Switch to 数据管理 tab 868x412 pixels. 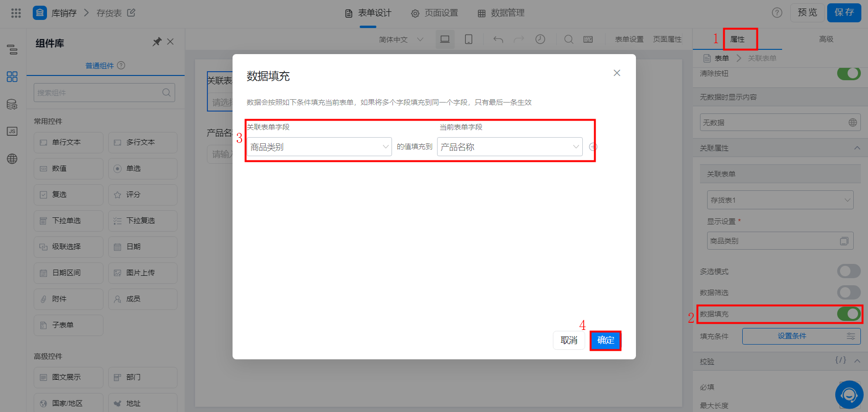pos(501,13)
